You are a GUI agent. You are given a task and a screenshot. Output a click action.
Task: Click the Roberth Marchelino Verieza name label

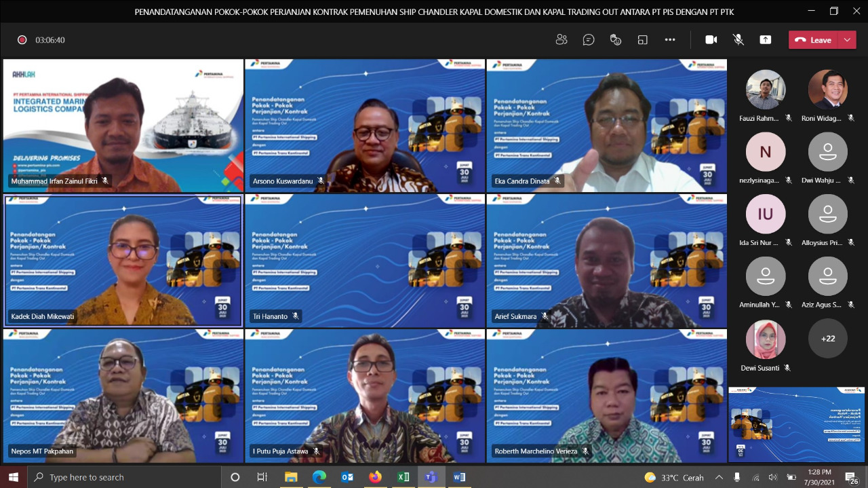pyautogui.click(x=536, y=451)
